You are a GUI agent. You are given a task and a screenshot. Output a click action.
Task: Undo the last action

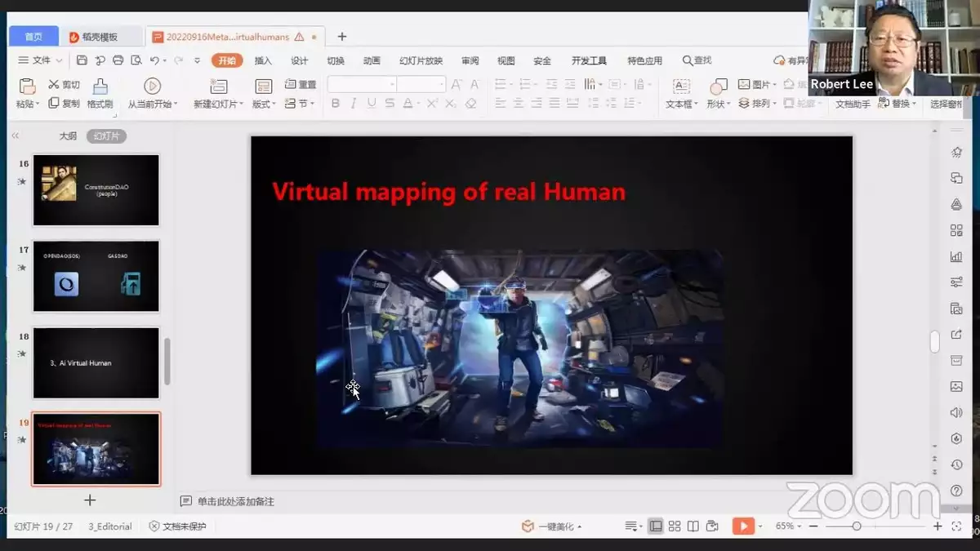point(154,60)
